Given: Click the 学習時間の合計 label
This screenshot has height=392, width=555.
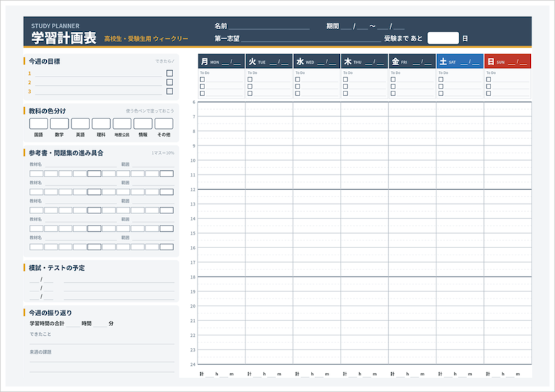Looking at the screenshot, I should click(47, 323).
